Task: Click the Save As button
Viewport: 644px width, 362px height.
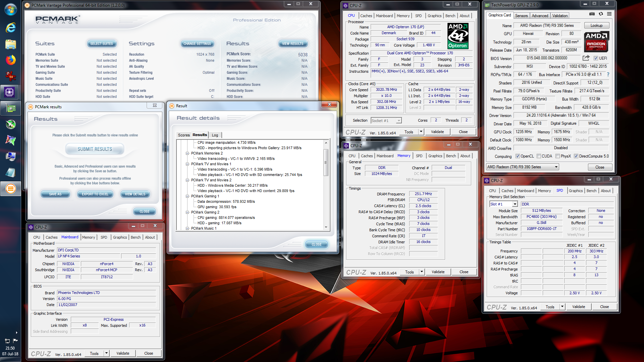Action: pos(55,194)
